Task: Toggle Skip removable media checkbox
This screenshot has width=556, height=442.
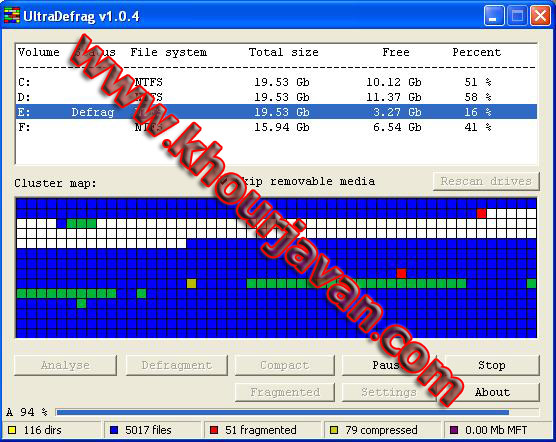Action: 224,181
